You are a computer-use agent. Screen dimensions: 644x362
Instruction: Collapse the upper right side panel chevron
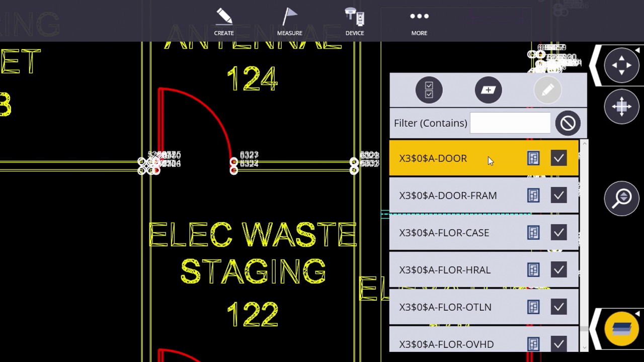(595, 65)
